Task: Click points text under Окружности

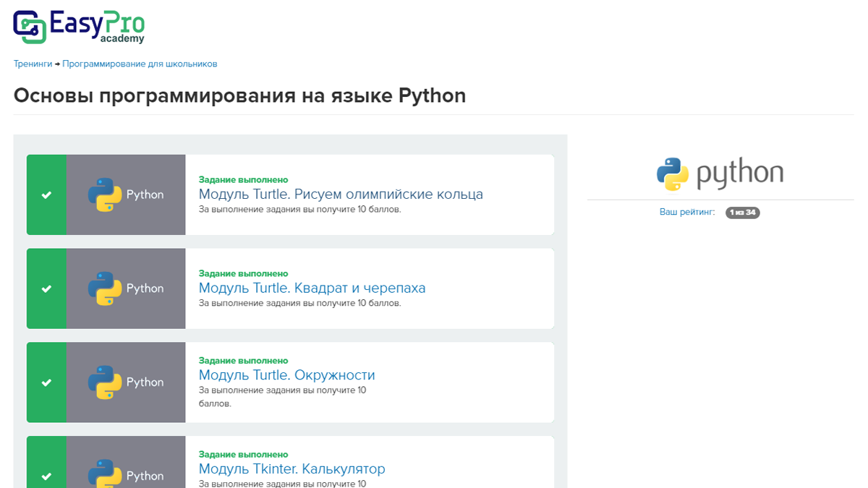Action: tap(283, 397)
